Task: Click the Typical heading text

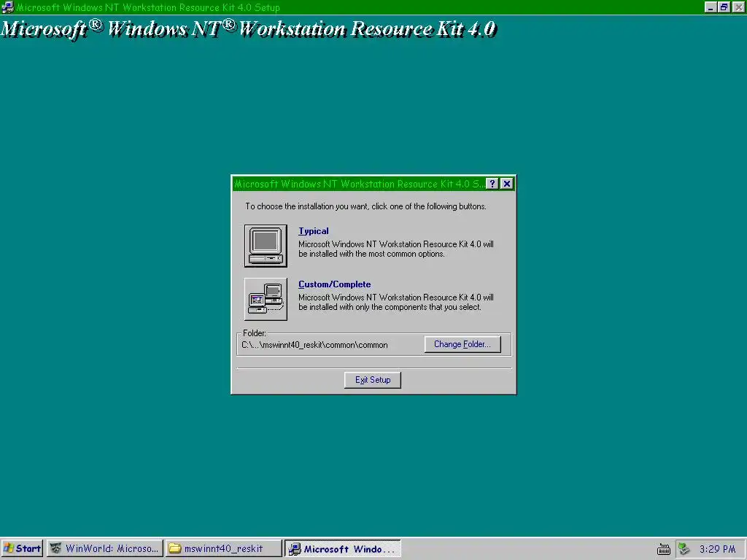Action: click(x=314, y=231)
